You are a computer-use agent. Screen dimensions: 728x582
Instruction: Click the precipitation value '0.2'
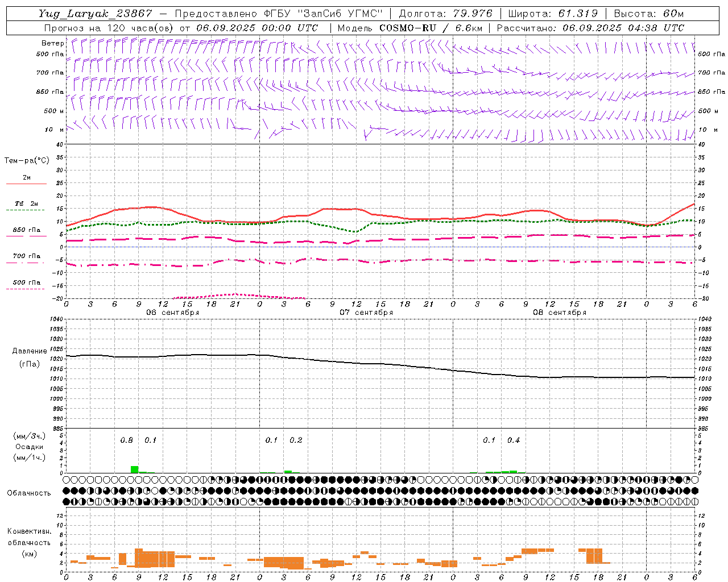point(296,440)
